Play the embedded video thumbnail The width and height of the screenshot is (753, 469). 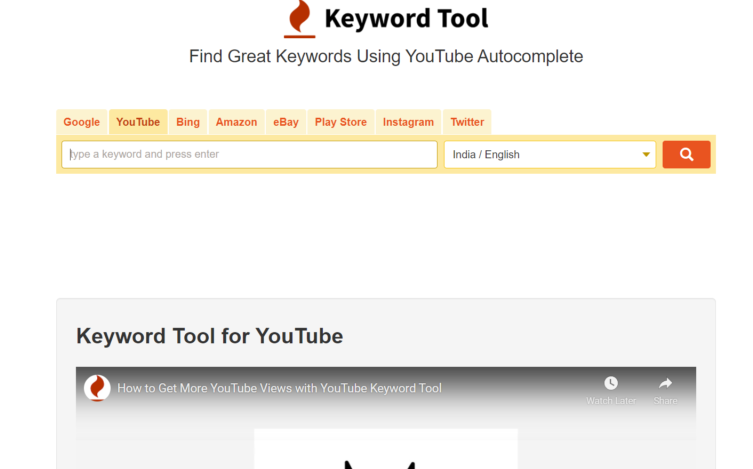point(385,448)
